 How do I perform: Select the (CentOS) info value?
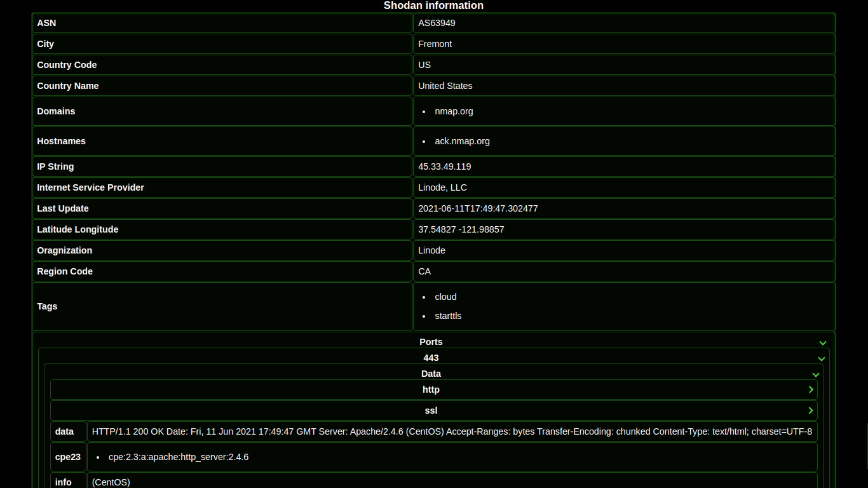pyautogui.click(x=111, y=482)
